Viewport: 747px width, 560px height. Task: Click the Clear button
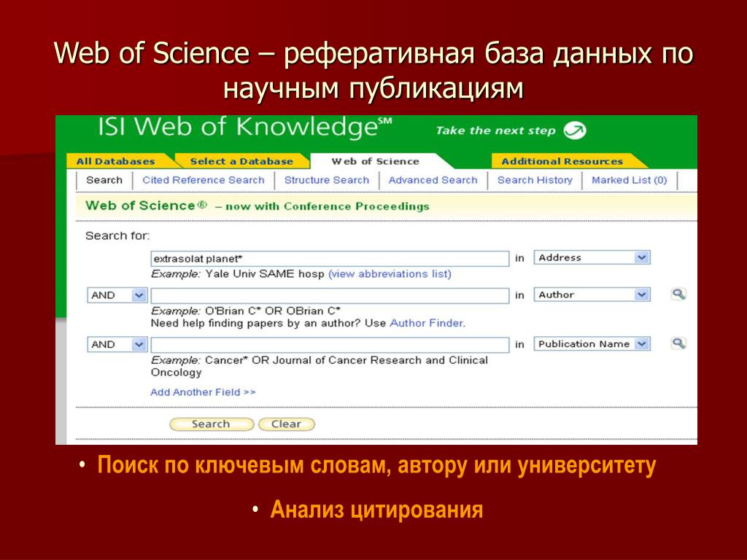coord(286,424)
